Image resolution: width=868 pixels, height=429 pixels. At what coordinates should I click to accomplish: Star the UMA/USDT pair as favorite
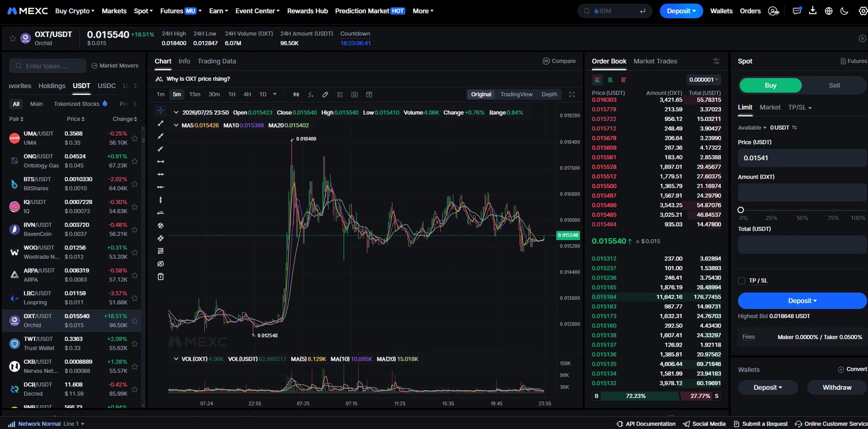tap(135, 138)
